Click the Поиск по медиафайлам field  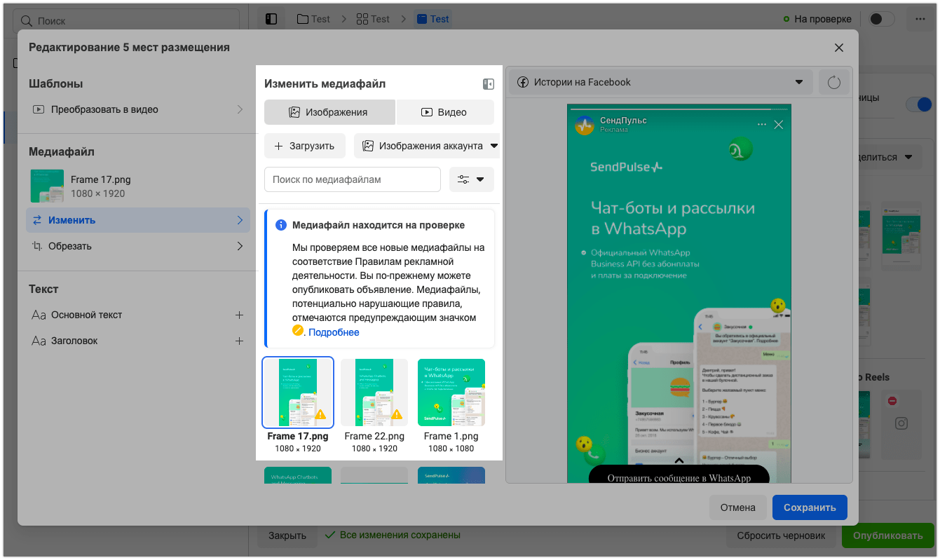click(x=353, y=179)
